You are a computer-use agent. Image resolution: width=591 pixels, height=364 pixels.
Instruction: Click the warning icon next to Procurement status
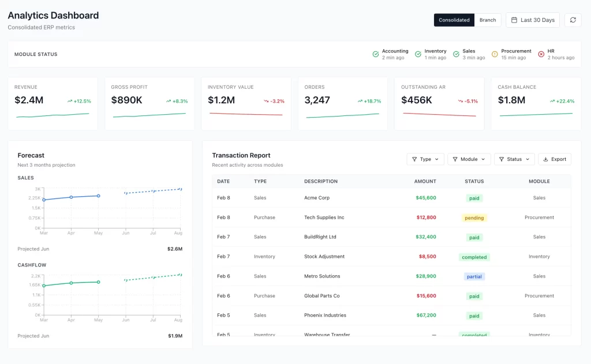(x=495, y=53)
